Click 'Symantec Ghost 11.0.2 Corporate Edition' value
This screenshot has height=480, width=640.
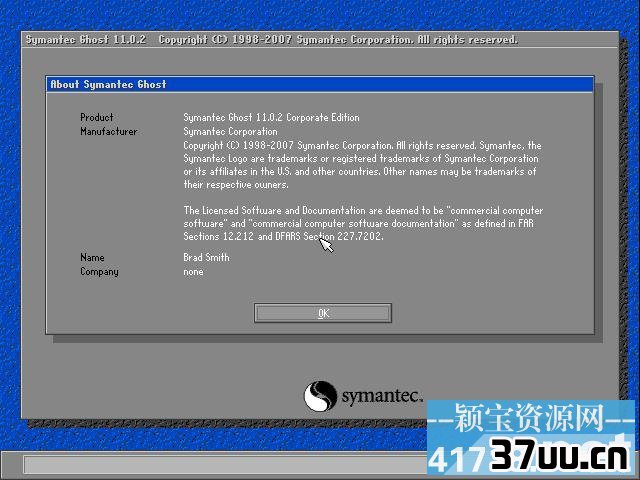coord(271,118)
